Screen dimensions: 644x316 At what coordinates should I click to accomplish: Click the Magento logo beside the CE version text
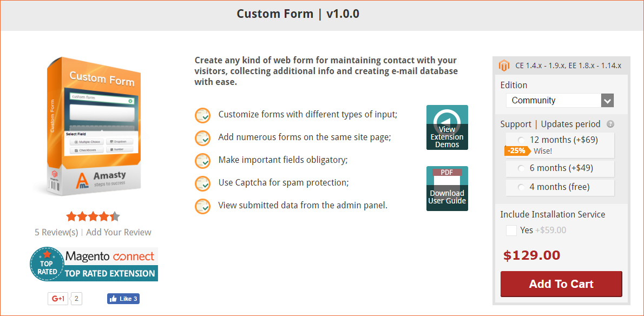click(503, 65)
